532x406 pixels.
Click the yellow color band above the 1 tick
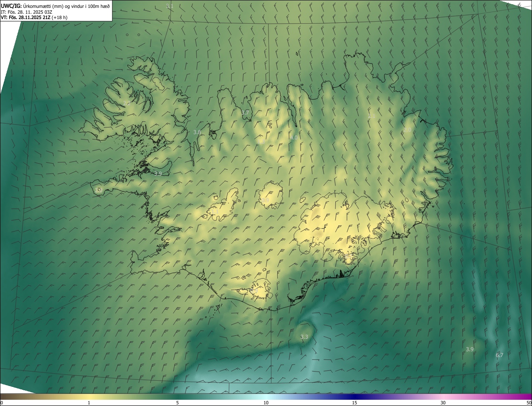tap(89, 396)
